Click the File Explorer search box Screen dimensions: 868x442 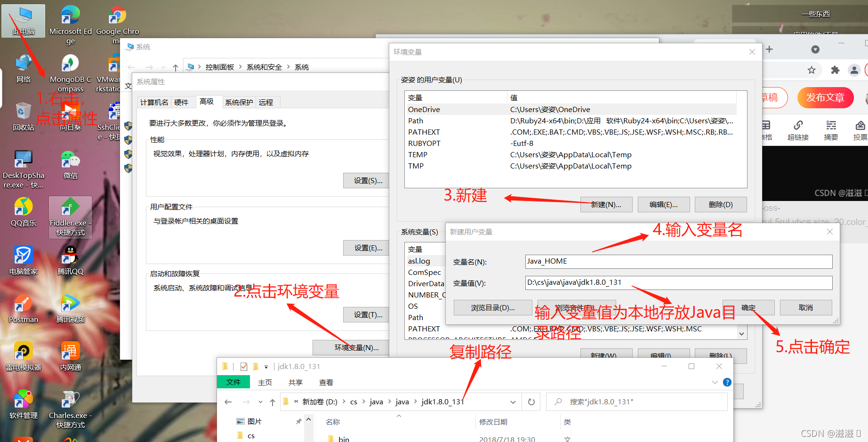point(637,402)
